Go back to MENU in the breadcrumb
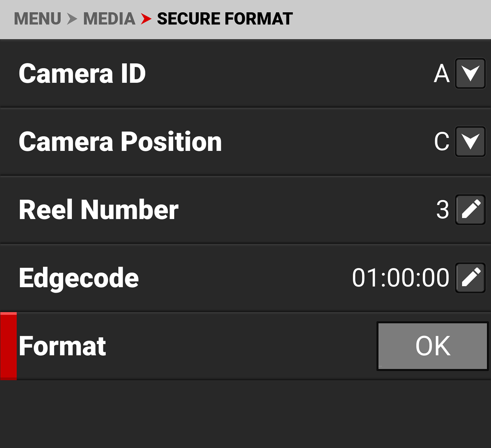 click(38, 19)
